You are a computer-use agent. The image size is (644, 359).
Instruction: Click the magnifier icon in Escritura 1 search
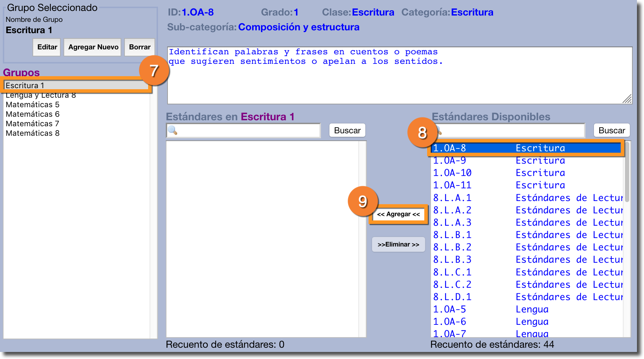(172, 130)
